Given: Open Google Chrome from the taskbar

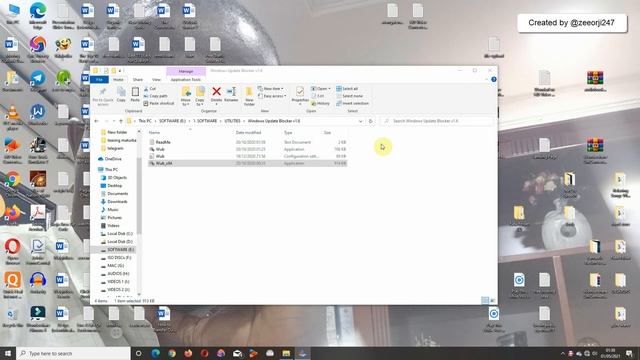Looking at the screenshot, I should click(172, 353).
